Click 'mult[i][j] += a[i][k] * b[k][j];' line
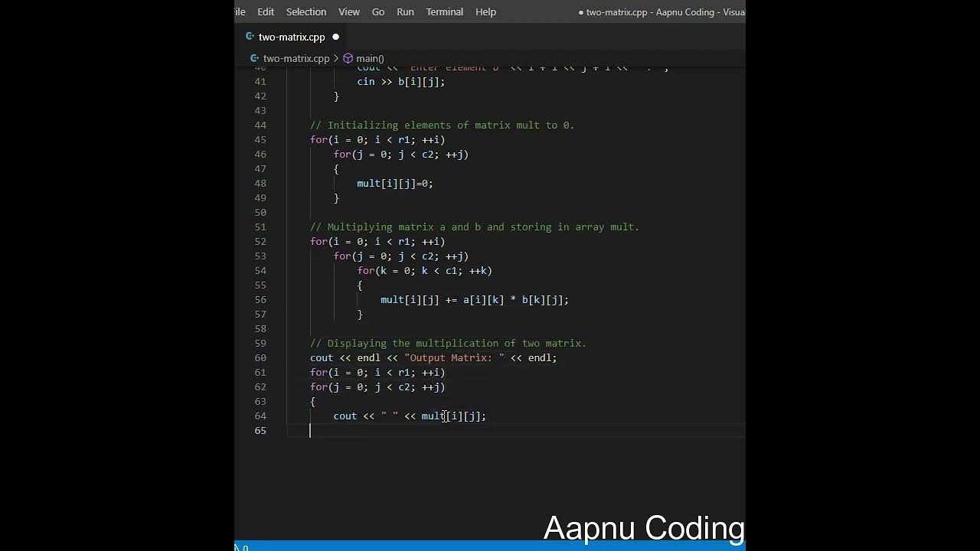Image resolution: width=980 pixels, height=551 pixels. (475, 299)
